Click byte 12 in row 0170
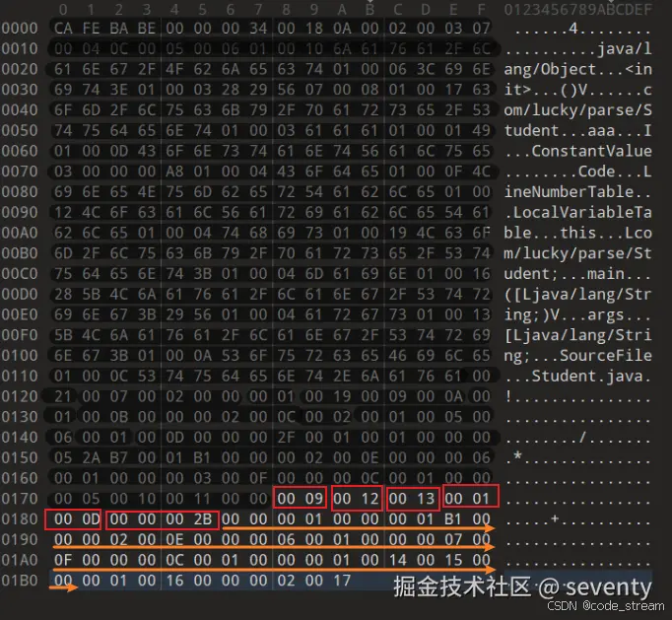 click(x=370, y=499)
